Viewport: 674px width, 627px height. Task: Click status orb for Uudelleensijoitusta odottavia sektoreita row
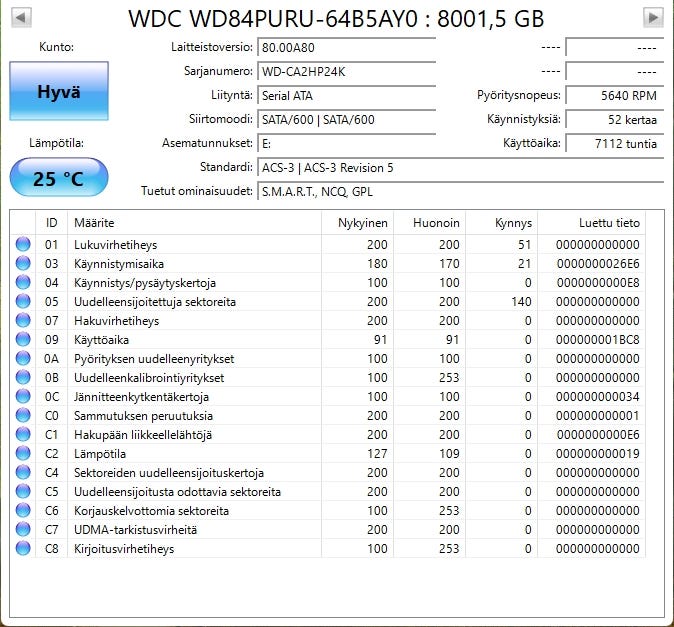click(23, 491)
